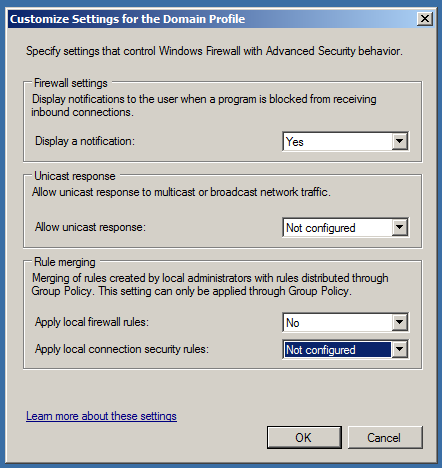Click the 'Apply local connection security rules:' label

click(122, 349)
